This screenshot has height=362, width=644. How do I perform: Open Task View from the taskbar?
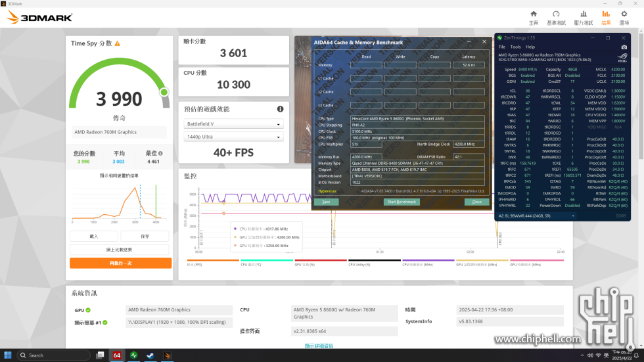100,355
